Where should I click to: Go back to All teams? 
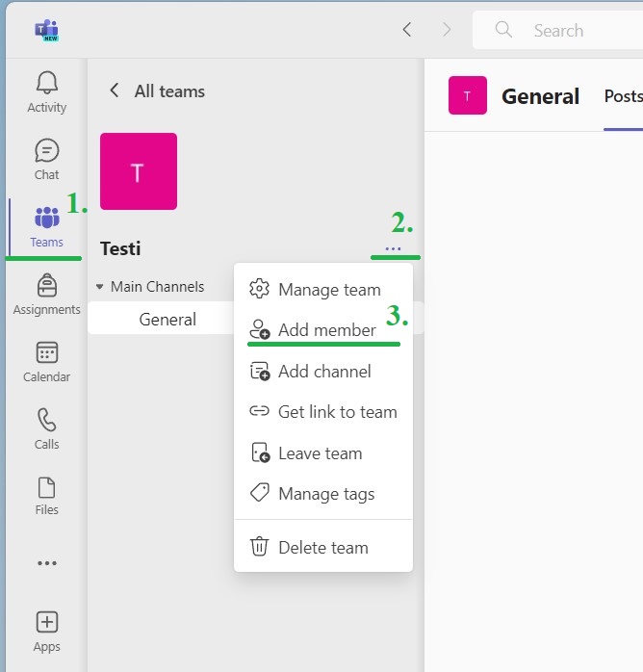[x=157, y=91]
